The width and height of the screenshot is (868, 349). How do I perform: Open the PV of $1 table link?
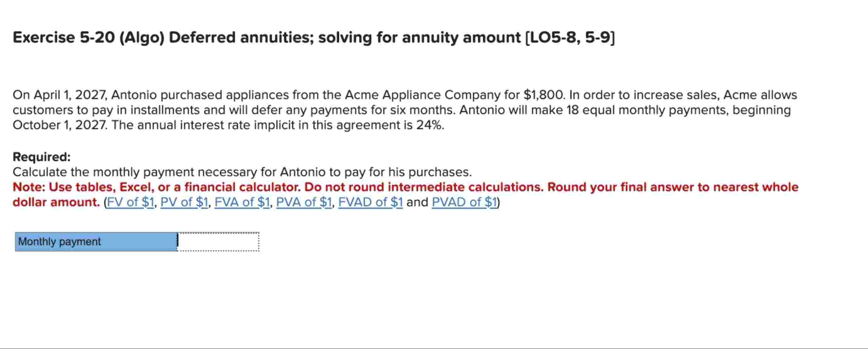184,202
